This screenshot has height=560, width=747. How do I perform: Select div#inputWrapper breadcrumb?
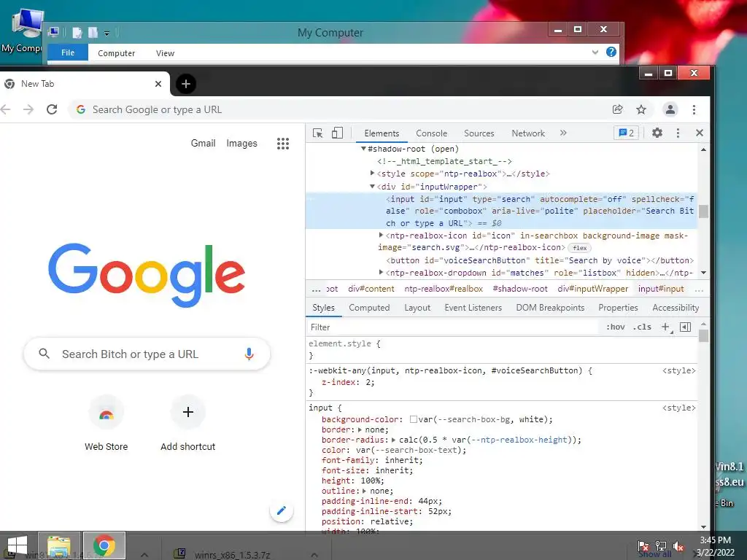pyautogui.click(x=592, y=289)
